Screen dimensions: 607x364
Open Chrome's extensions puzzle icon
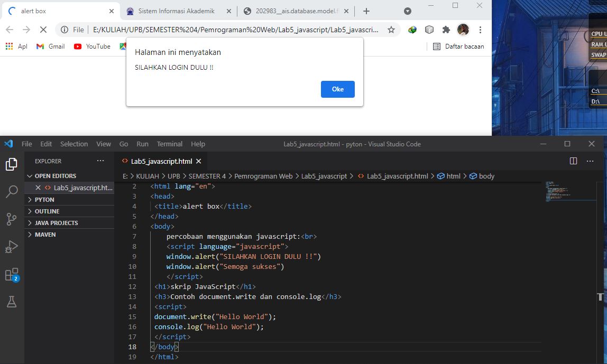point(445,30)
